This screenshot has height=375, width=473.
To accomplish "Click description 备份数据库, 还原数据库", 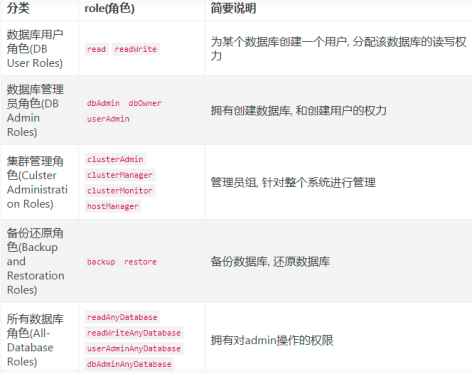I will [270, 261].
